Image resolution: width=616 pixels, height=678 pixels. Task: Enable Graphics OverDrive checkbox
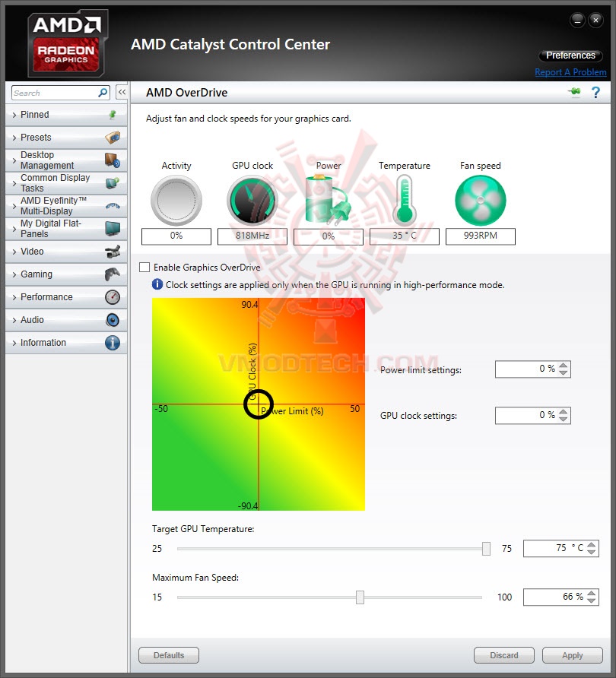[144, 268]
